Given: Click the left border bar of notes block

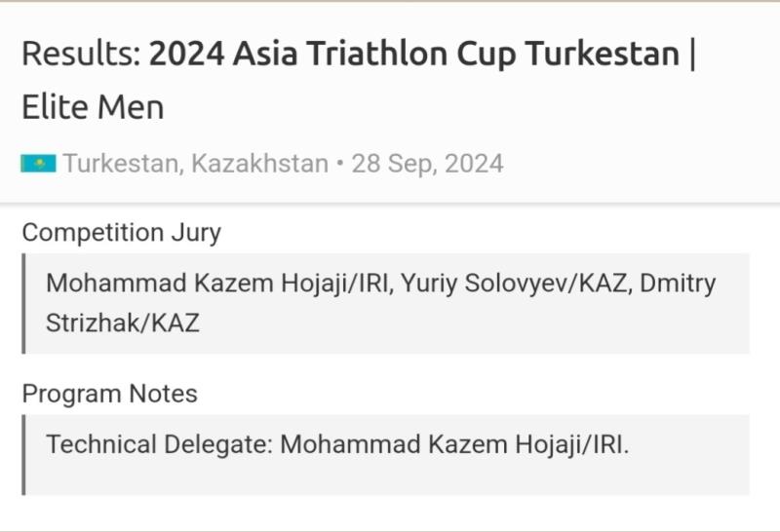Looking at the screenshot, I should click(x=23, y=455).
